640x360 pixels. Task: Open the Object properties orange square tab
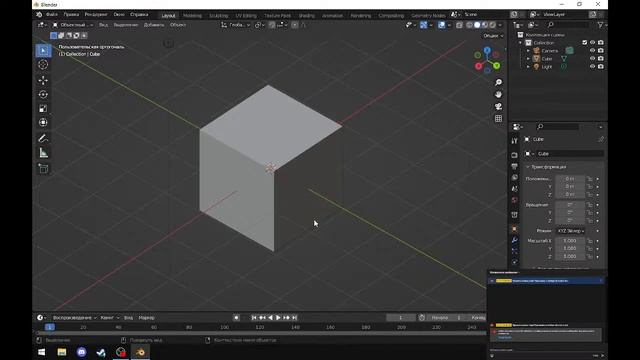pos(514,229)
